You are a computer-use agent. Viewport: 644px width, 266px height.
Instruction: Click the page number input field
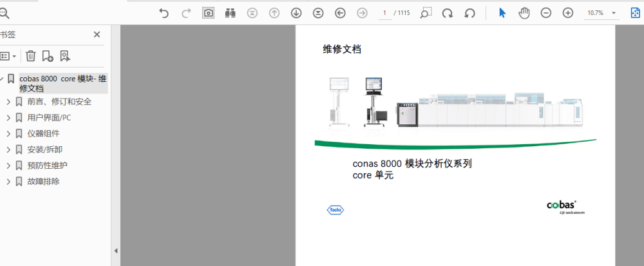pyautogui.click(x=384, y=13)
